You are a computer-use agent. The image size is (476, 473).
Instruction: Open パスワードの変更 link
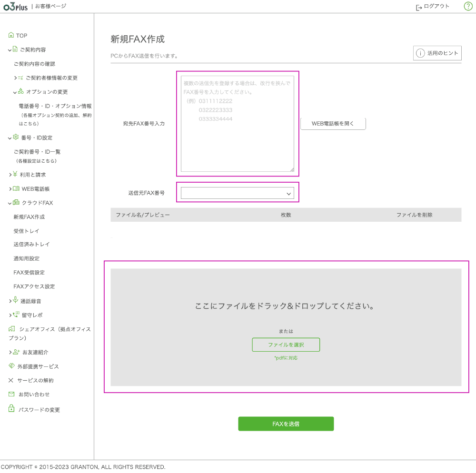39,410
